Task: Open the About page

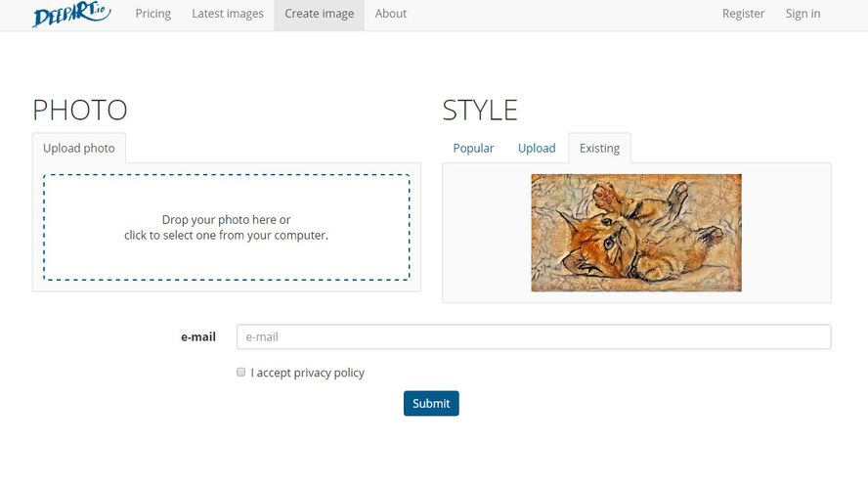Action: click(x=391, y=14)
